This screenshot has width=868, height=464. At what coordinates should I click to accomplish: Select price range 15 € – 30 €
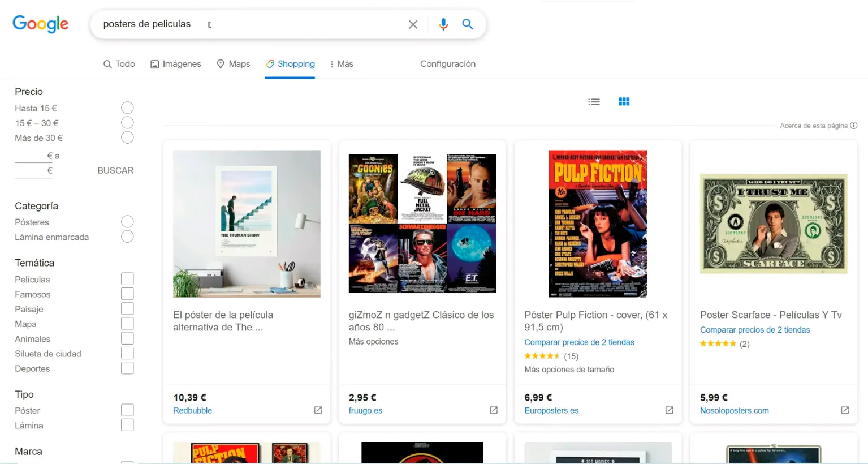(127, 123)
